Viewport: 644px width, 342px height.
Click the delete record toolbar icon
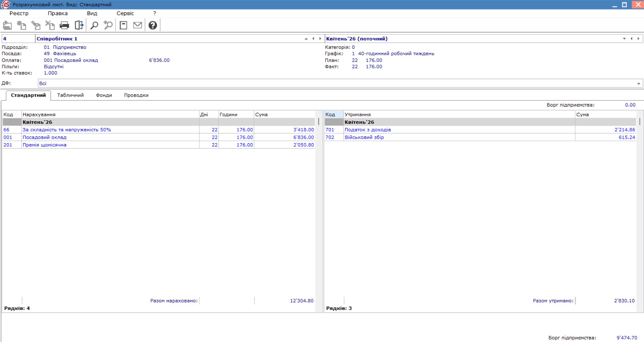(x=50, y=25)
